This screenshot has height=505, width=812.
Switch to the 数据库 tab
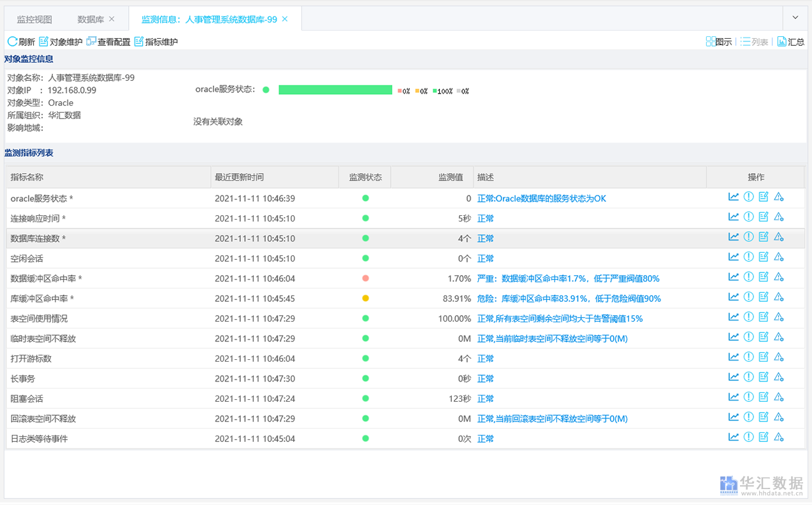91,19
